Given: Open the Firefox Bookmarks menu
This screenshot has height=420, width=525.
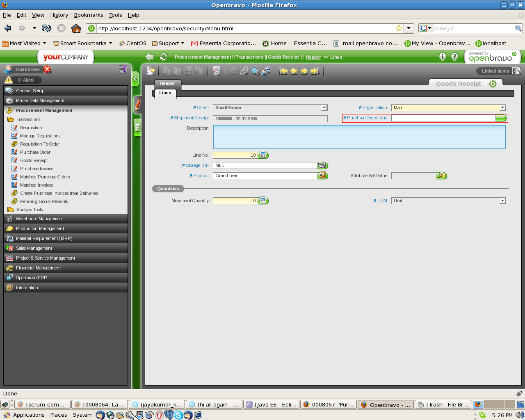Looking at the screenshot, I should (89, 15).
